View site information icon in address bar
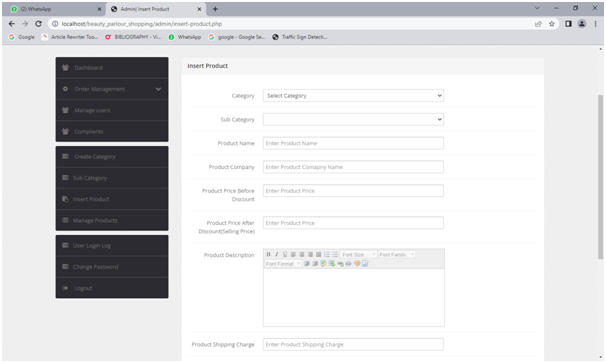Screen dimensions: 606x363 pyautogui.click(x=55, y=24)
